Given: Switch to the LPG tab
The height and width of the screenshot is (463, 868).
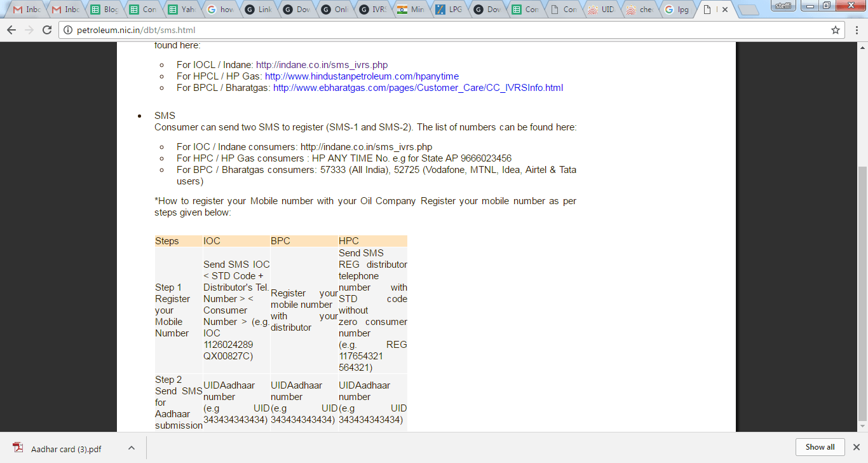Looking at the screenshot, I should click(449, 10).
